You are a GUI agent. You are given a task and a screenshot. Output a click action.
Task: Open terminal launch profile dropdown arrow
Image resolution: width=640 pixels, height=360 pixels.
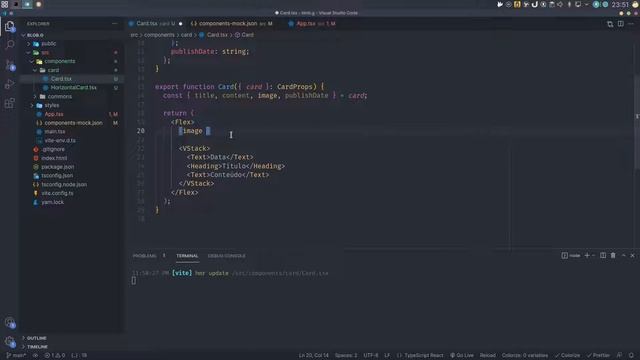click(593, 256)
